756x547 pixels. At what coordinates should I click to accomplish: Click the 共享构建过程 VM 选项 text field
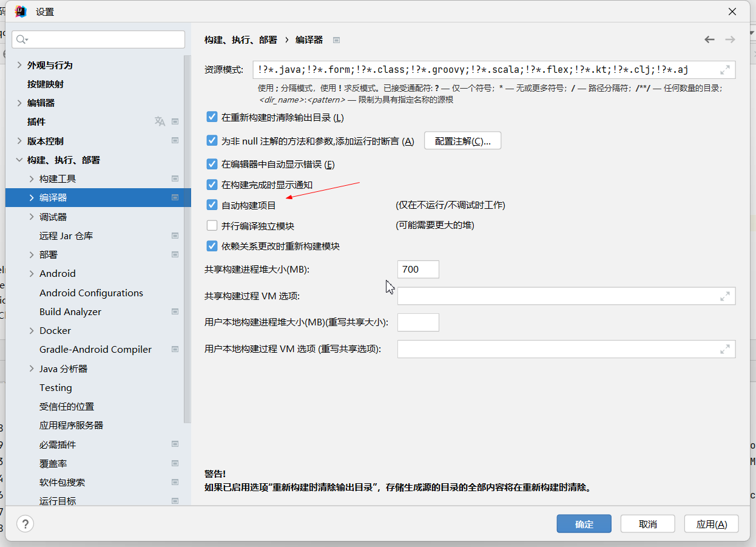click(x=566, y=296)
